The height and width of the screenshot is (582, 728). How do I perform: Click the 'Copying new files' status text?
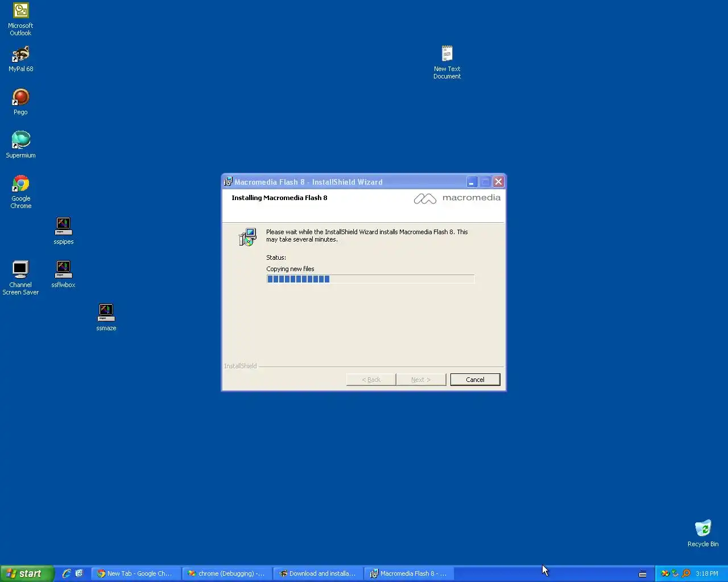tap(290, 269)
